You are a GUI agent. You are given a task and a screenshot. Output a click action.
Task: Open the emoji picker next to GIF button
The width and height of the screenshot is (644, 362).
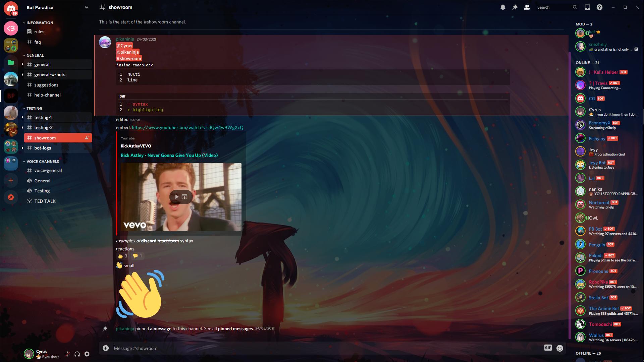[x=559, y=348]
